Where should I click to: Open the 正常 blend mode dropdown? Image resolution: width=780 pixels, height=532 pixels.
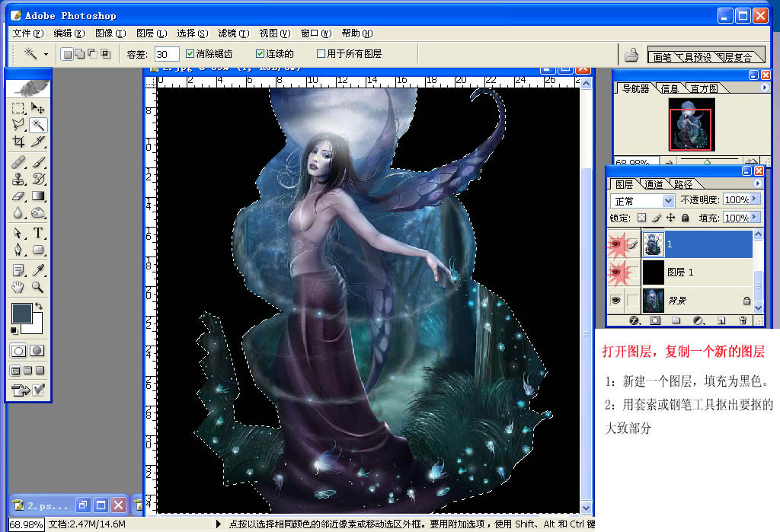click(x=668, y=200)
